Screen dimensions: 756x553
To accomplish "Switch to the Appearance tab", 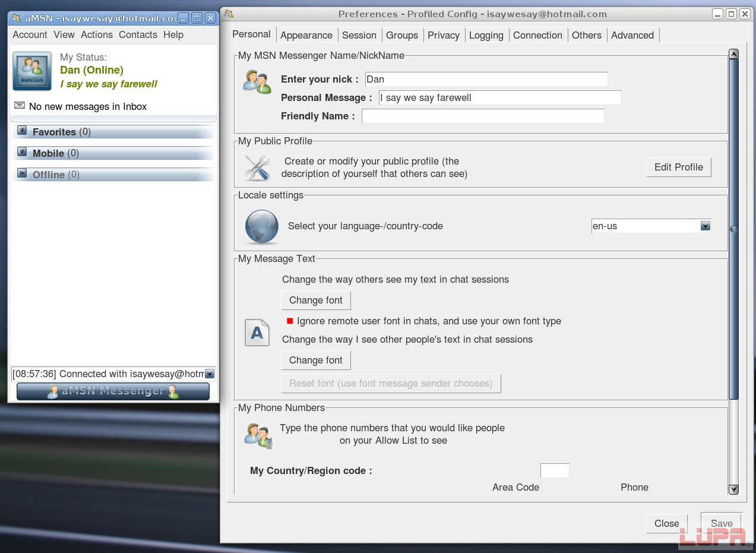I will pyautogui.click(x=306, y=35).
